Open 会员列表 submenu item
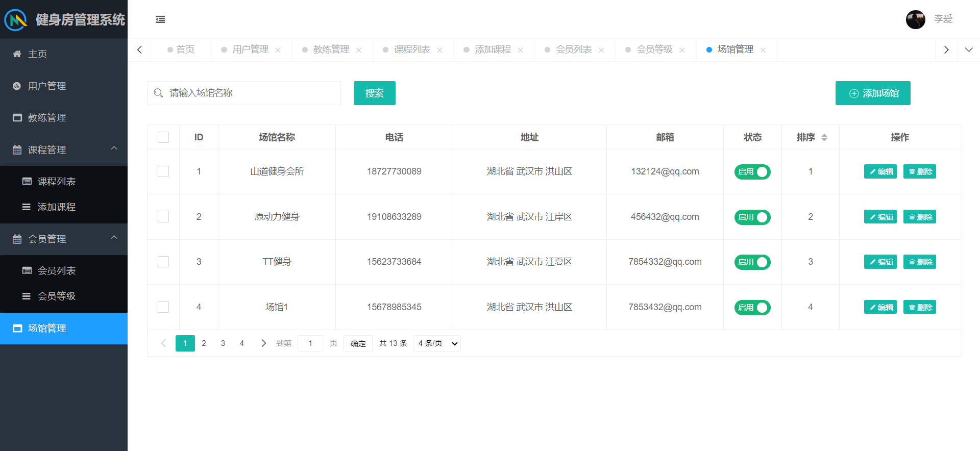 click(x=64, y=271)
